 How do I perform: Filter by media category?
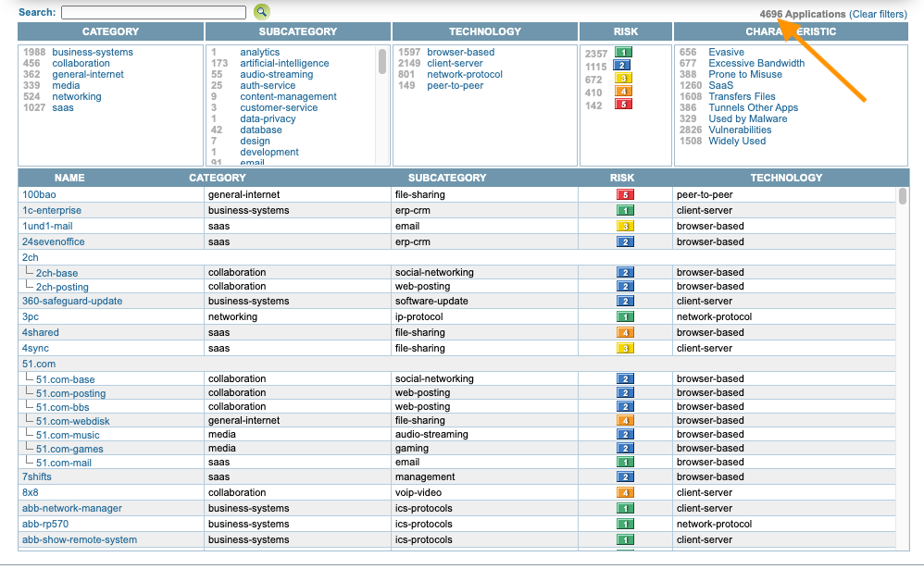point(66,85)
